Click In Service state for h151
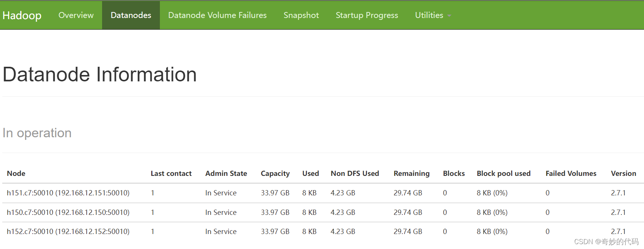644x249 pixels. (x=221, y=193)
